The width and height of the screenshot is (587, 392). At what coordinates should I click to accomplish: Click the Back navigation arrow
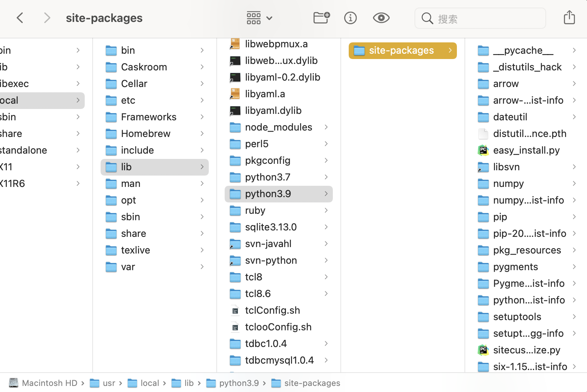20,18
